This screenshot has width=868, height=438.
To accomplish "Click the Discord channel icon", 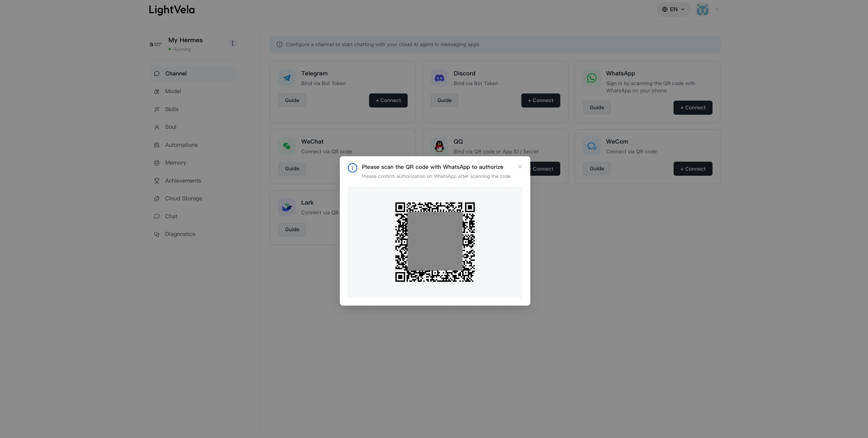I will pyautogui.click(x=439, y=78).
